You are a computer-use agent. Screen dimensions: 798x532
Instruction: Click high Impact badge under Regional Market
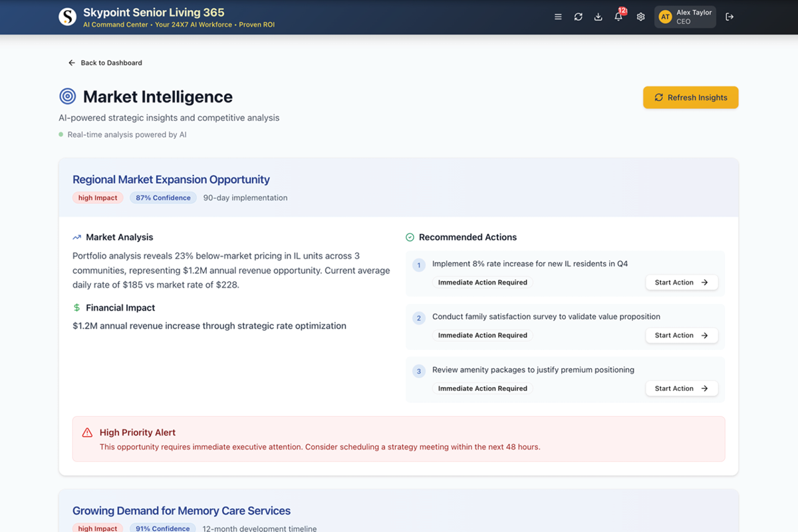(98, 198)
